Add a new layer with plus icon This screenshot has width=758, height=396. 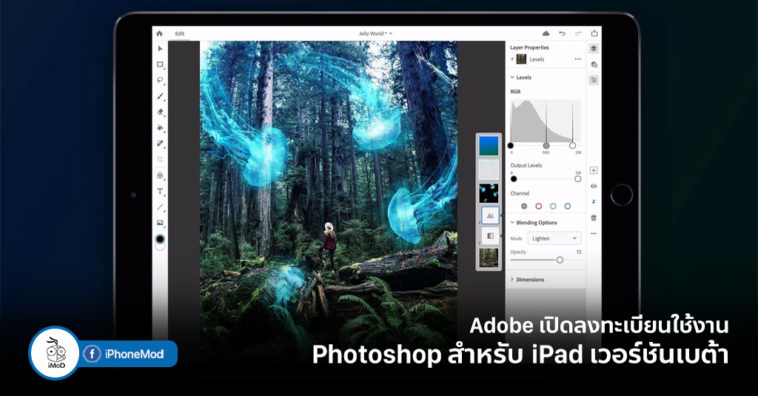pos(594,170)
